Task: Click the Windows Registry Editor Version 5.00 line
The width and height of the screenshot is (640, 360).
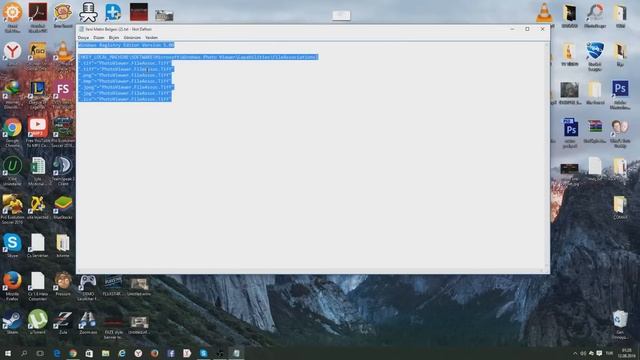Action: tap(126, 45)
